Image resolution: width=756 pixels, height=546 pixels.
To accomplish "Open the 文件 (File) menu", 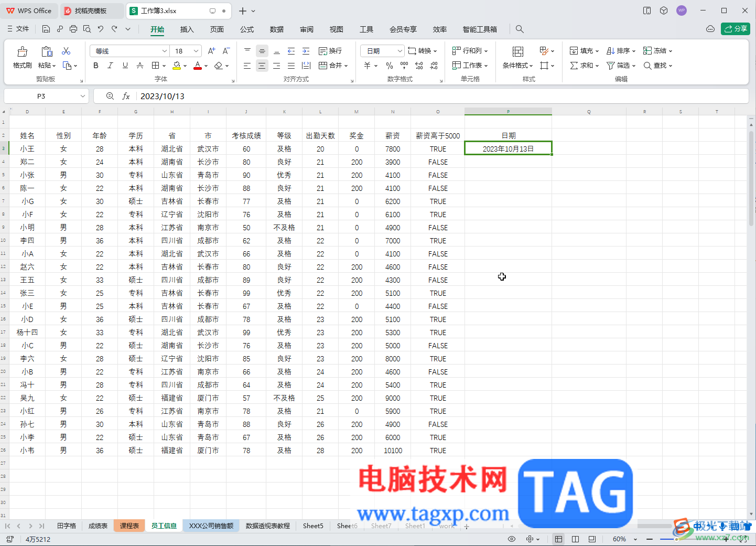I will pyautogui.click(x=18, y=29).
